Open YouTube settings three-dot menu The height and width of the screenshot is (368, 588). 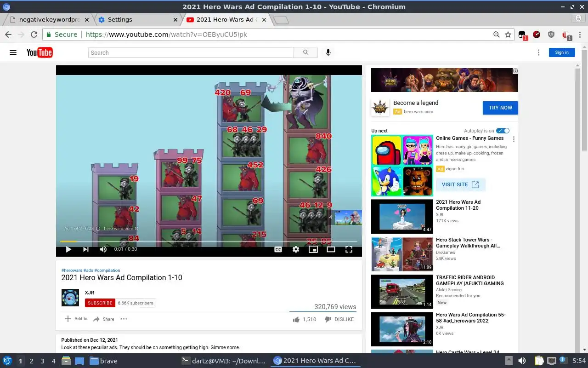538,52
